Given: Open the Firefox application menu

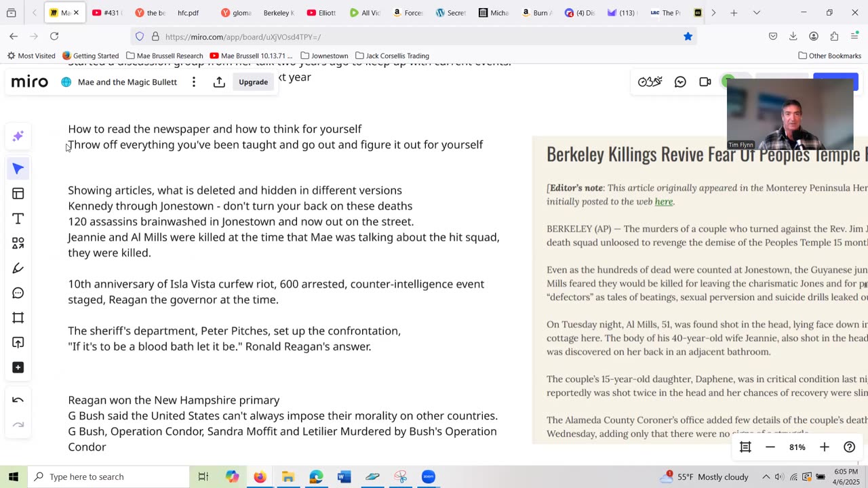Looking at the screenshot, I should 854,37.
